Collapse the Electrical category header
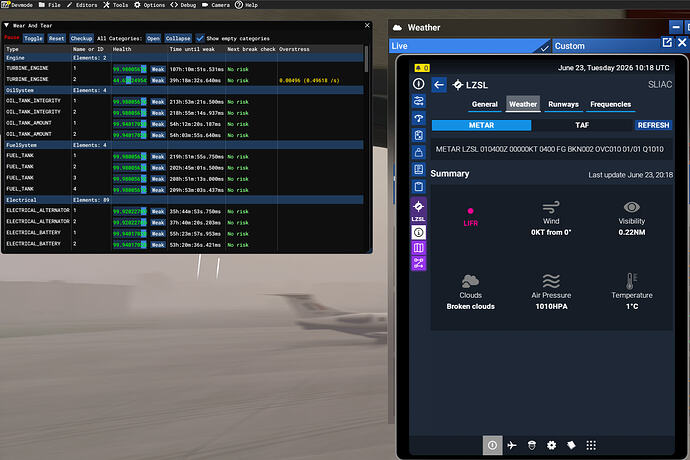Screen dimensions: 690x460 pyautogui.click(x=184, y=200)
